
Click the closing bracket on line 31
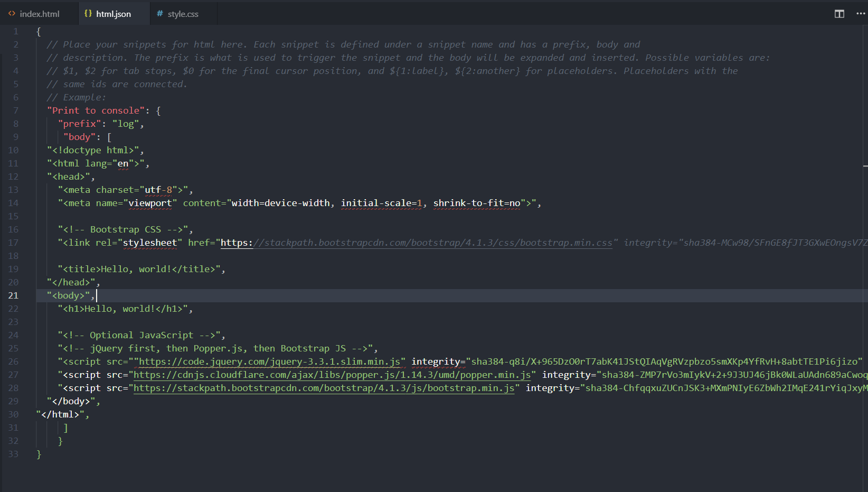[65, 428]
